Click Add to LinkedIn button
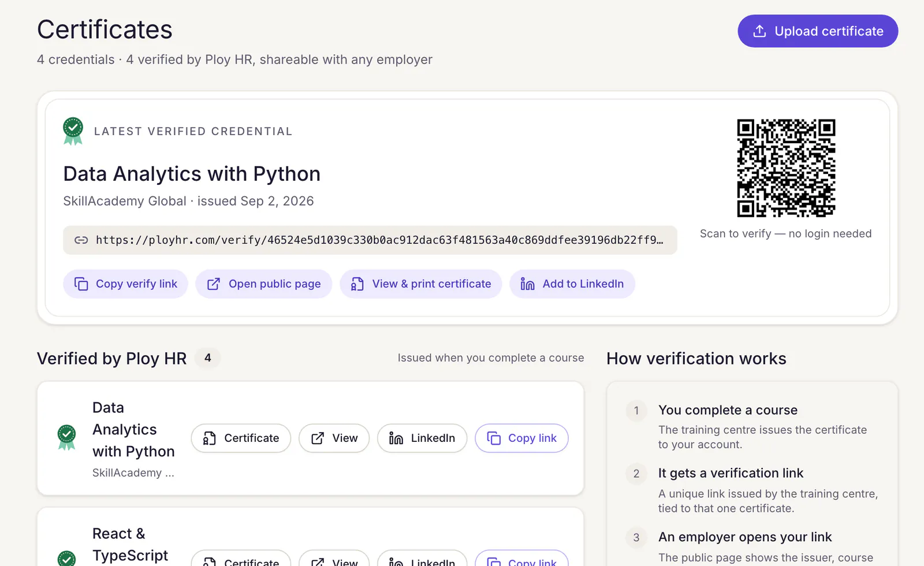 (572, 284)
